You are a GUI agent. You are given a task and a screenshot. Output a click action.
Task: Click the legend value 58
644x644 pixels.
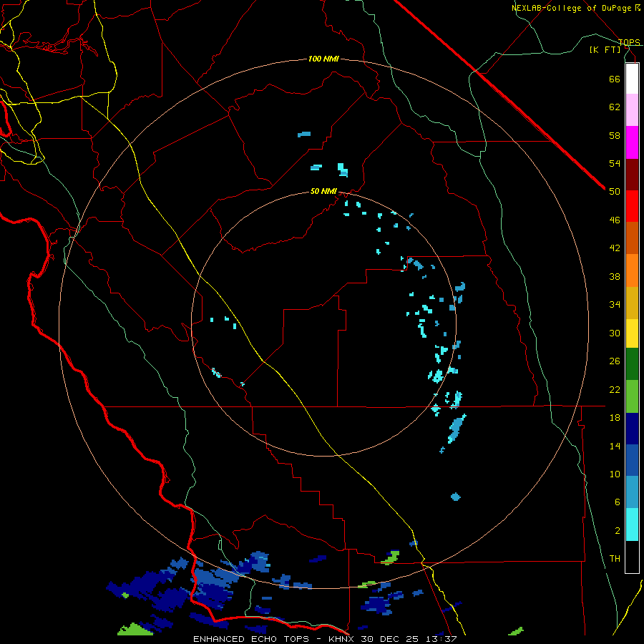click(615, 135)
